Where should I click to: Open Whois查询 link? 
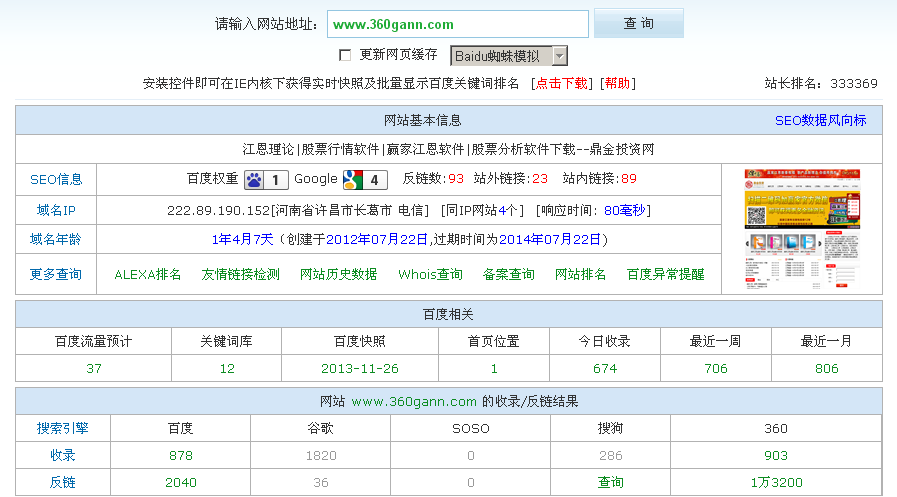pos(430,275)
